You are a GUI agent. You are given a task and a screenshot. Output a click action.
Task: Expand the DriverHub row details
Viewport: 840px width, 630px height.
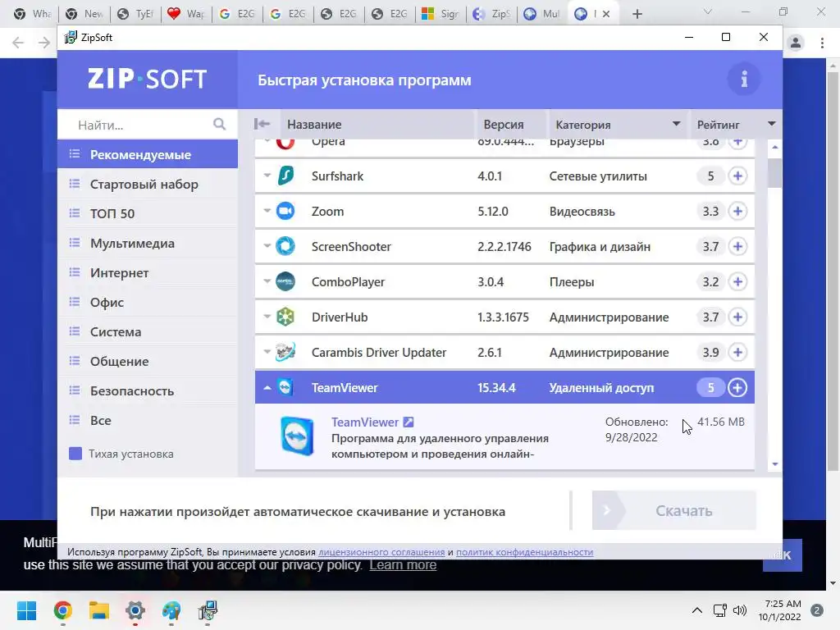pyautogui.click(x=267, y=317)
